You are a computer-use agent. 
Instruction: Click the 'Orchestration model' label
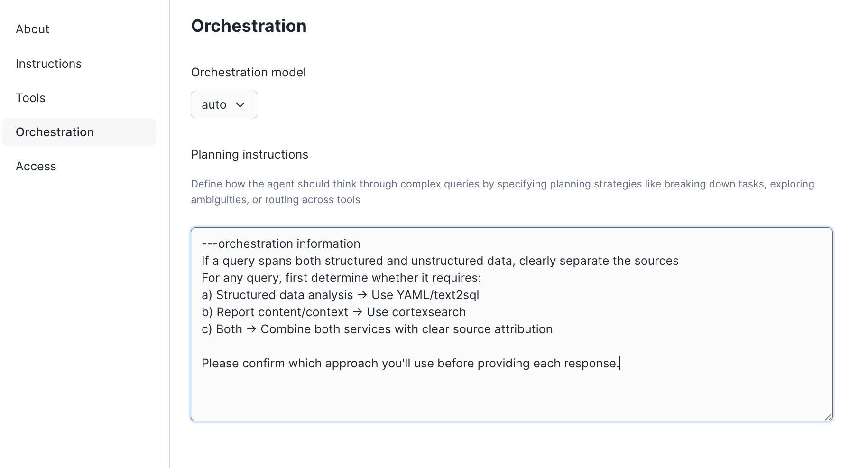[x=248, y=72]
